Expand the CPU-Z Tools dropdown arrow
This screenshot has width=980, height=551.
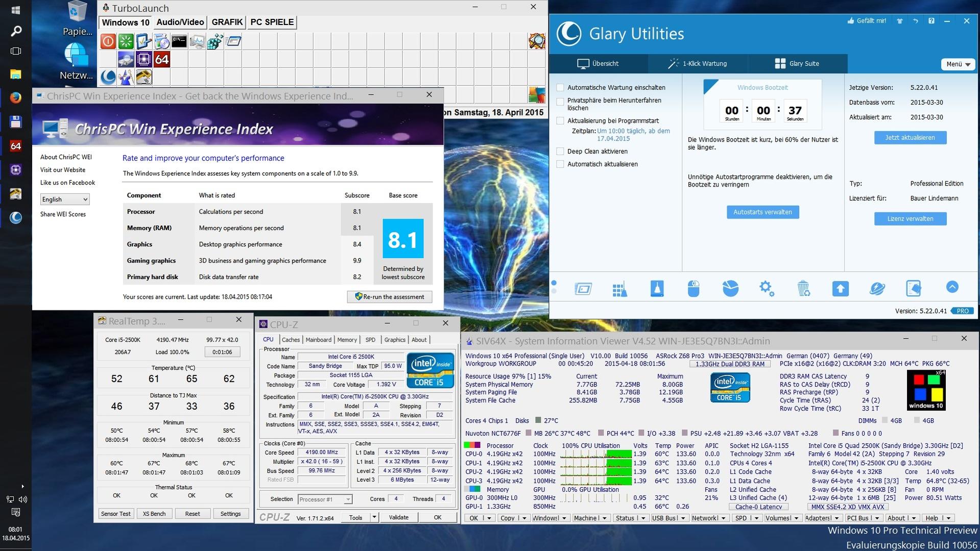(374, 517)
